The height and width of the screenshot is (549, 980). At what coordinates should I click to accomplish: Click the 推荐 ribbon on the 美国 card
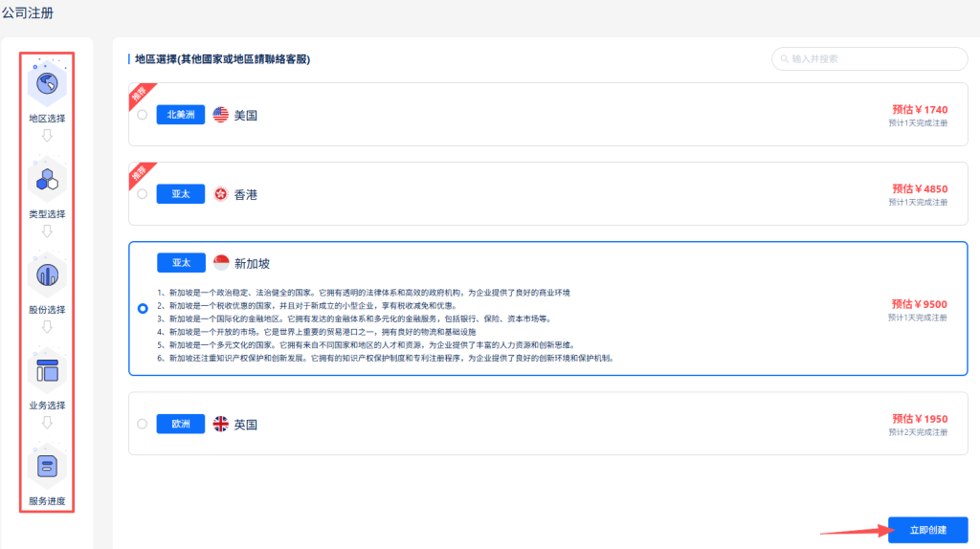pos(140,94)
